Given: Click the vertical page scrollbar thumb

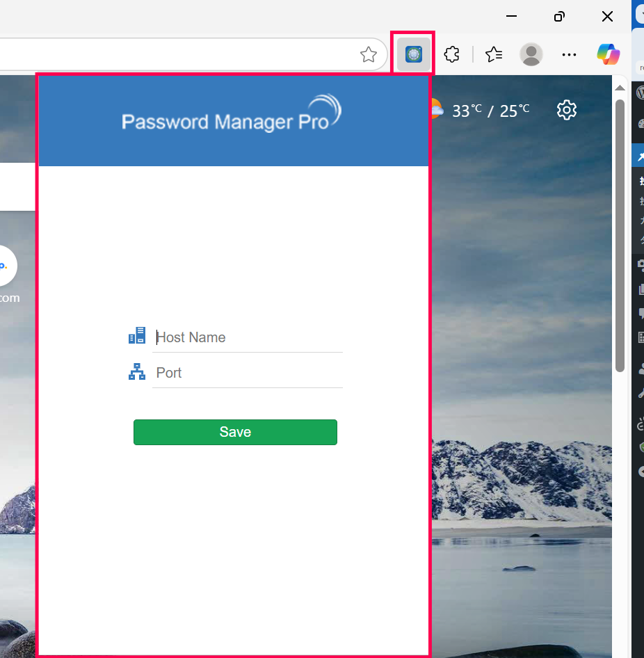Looking at the screenshot, I should click(x=620, y=235).
